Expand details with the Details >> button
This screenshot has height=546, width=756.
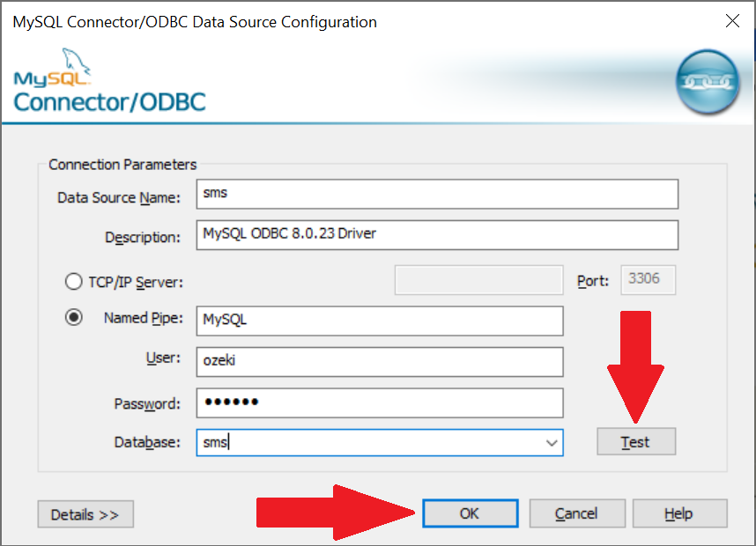[85, 513]
